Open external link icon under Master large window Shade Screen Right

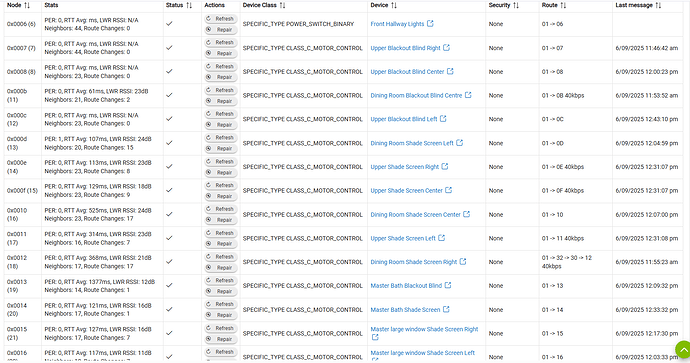[x=375, y=337]
